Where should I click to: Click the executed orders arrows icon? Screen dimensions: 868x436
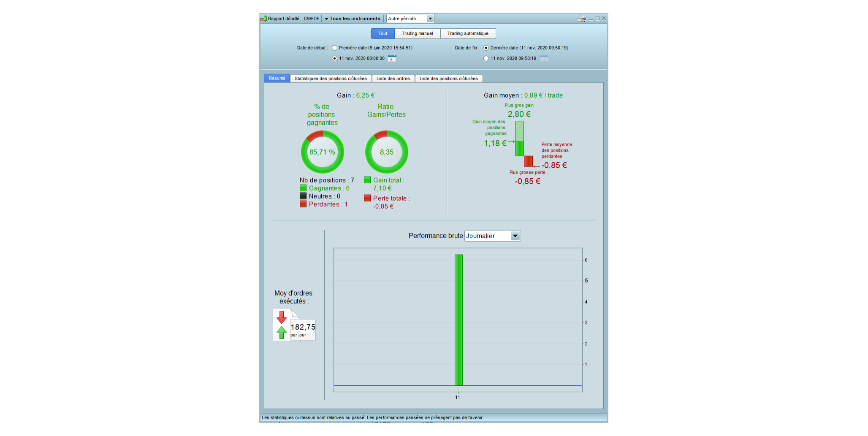click(282, 325)
